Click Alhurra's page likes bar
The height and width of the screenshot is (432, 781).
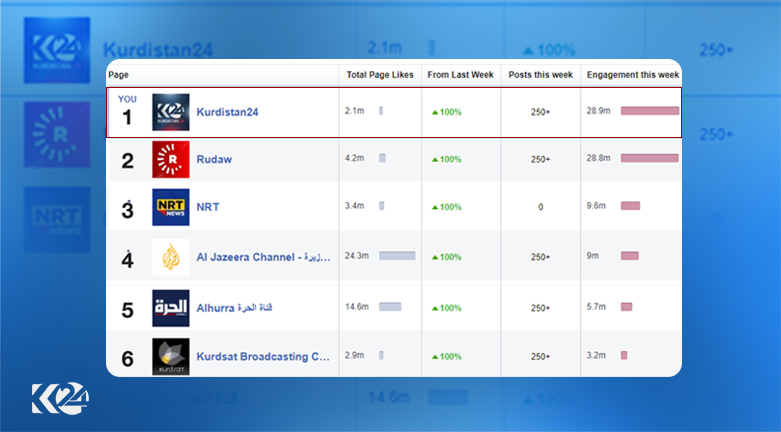coord(390,306)
